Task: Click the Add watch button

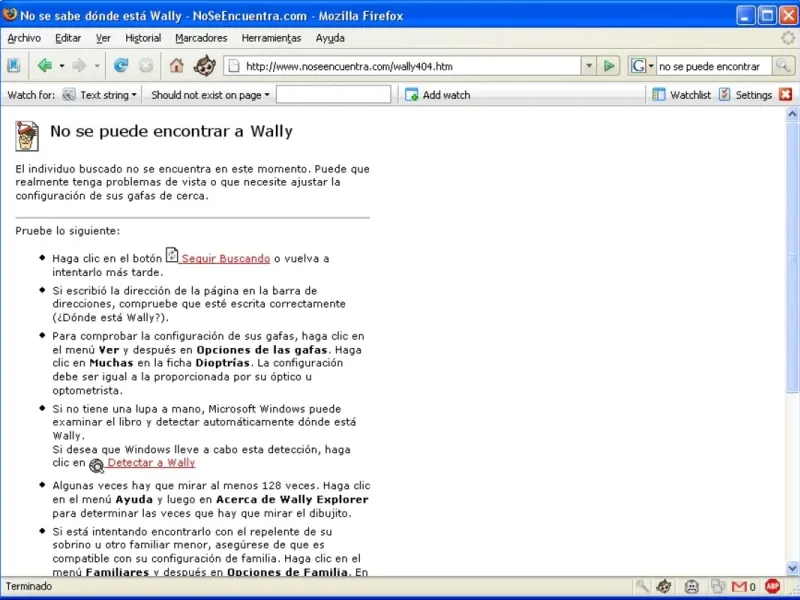Action: pos(437,95)
